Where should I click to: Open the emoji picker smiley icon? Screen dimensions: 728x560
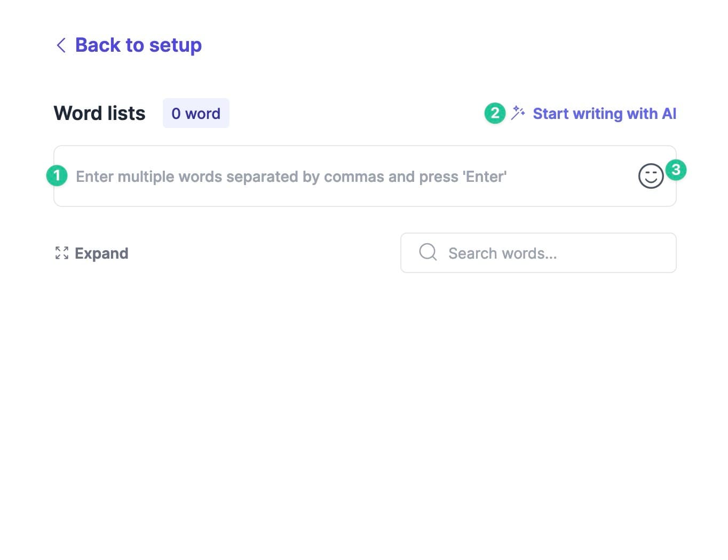point(651,176)
